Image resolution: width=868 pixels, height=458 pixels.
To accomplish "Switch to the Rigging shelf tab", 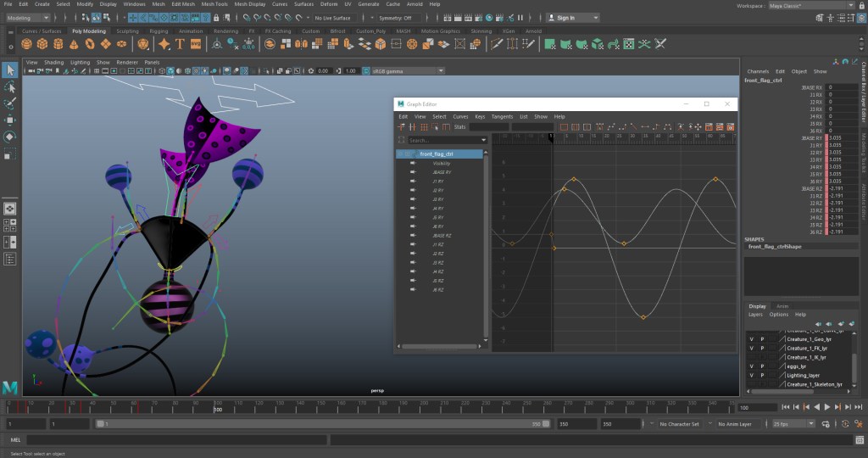I will 160,31.
